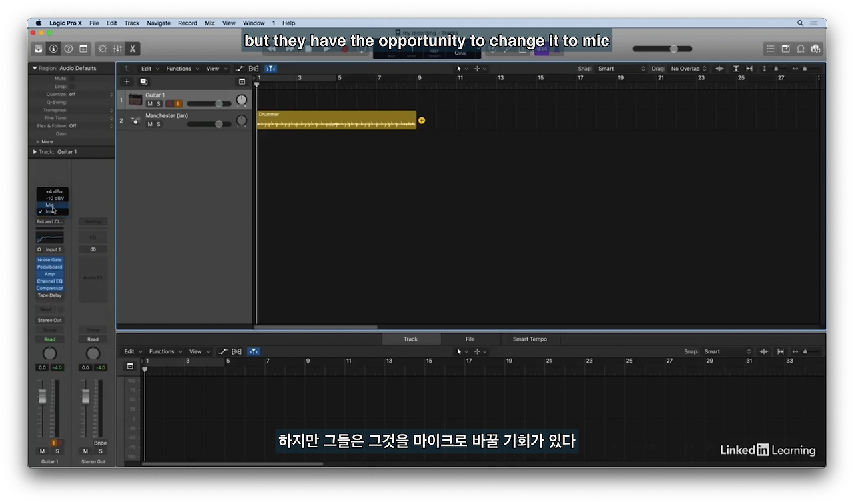Click the Read automation button on Guitar 1 strip

tap(49, 339)
